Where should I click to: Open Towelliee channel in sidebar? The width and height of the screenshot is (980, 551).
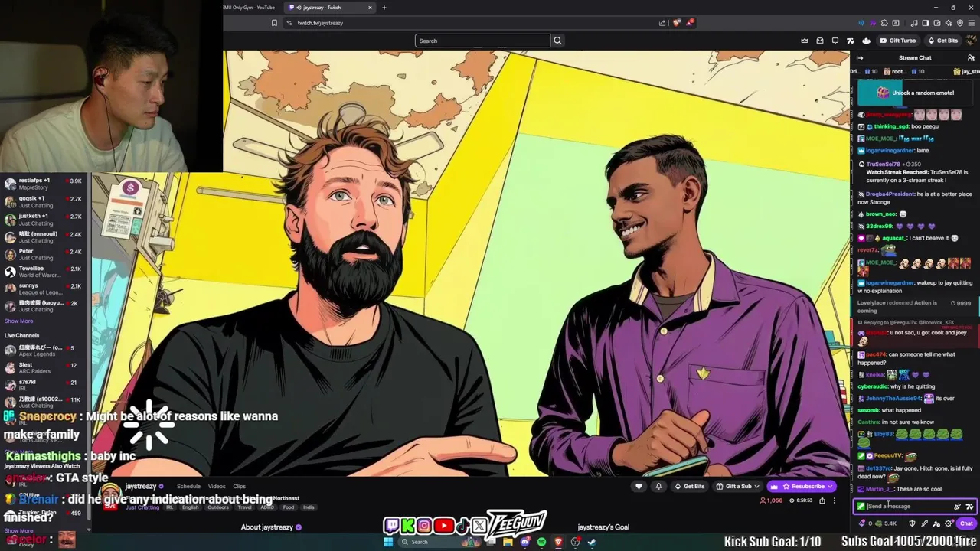[44, 272]
